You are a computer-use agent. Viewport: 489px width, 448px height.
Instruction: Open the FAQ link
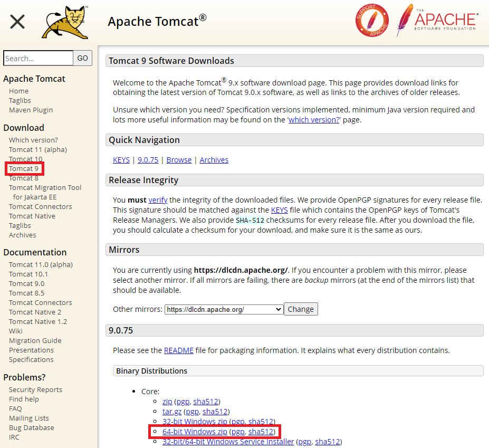coord(15,409)
